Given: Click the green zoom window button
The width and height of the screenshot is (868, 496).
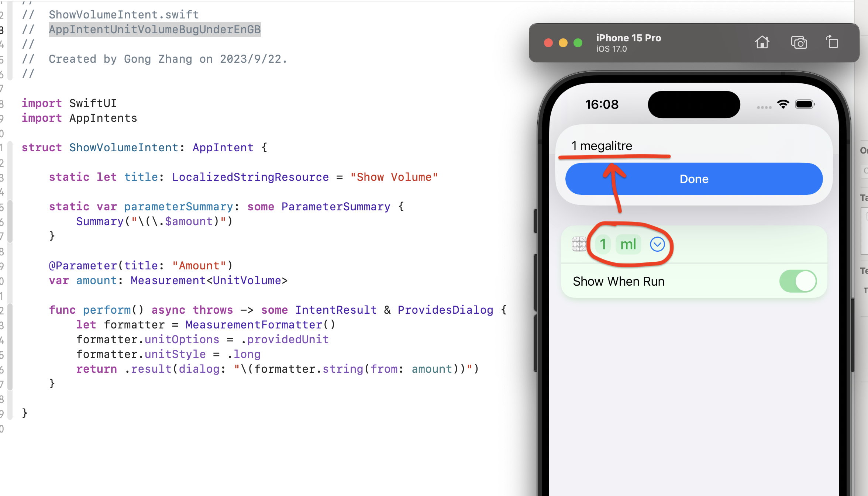Looking at the screenshot, I should [x=578, y=43].
